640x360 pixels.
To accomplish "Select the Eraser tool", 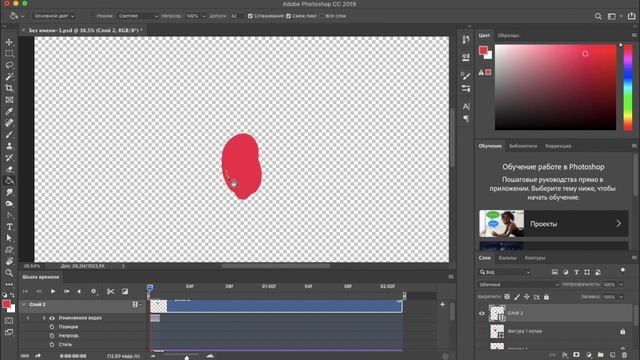I will point(9,169).
